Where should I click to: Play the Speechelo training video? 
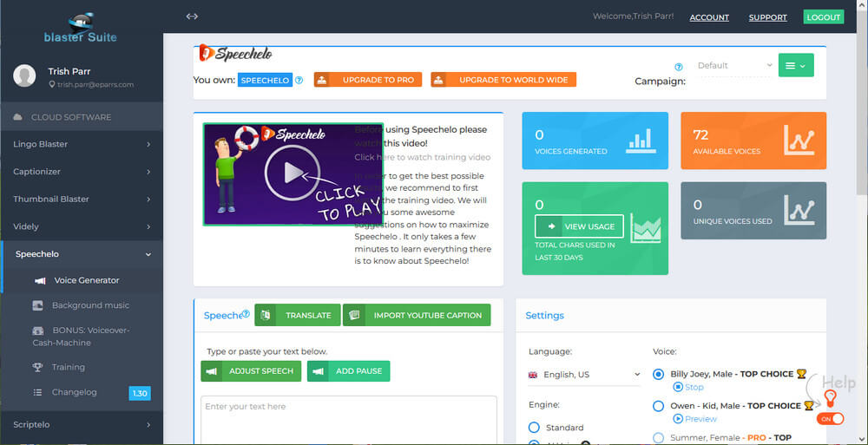point(292,173)
